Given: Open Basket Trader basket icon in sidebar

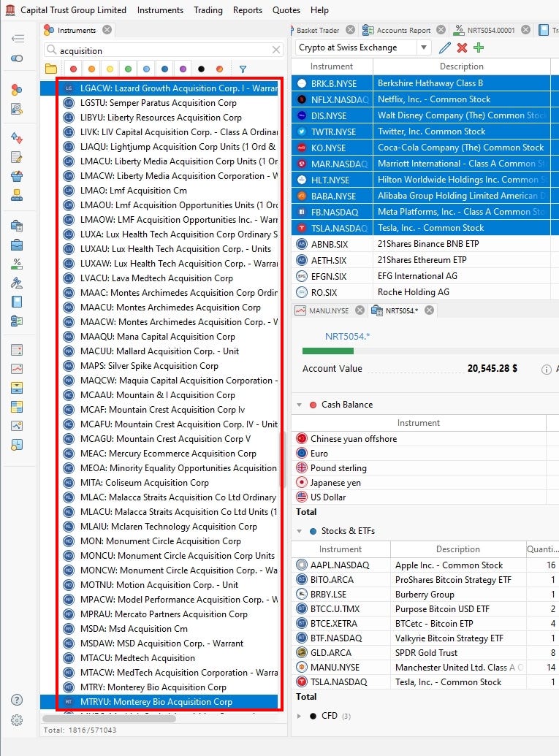Looking at the screenshot, I should (17, 176).
